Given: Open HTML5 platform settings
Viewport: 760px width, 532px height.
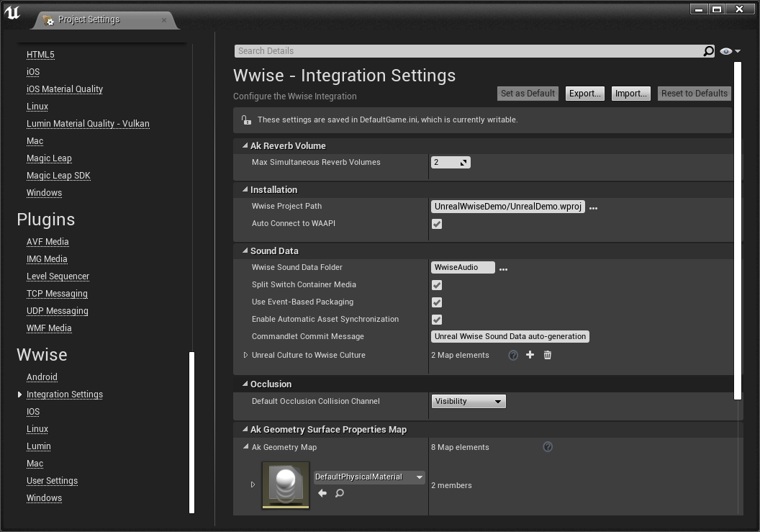Looking at the screenshot, I should 40,54.
